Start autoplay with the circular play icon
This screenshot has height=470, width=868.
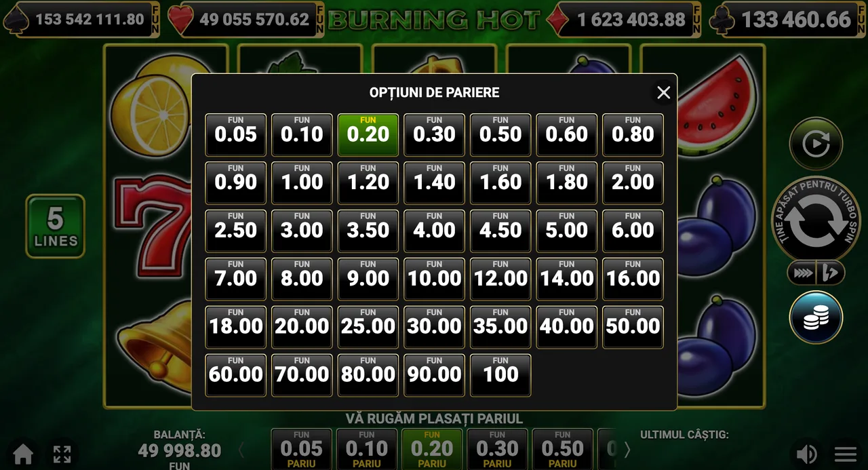[816, 143]
